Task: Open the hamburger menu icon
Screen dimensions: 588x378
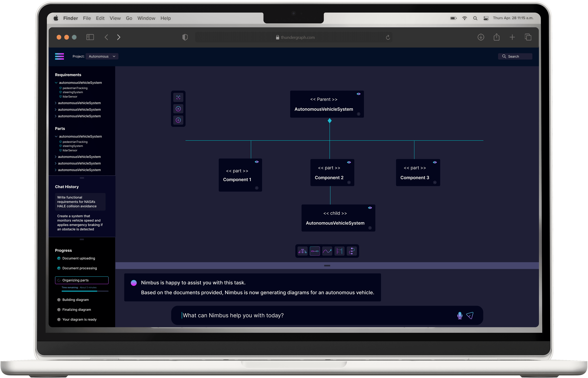Action: click(59, 56)
